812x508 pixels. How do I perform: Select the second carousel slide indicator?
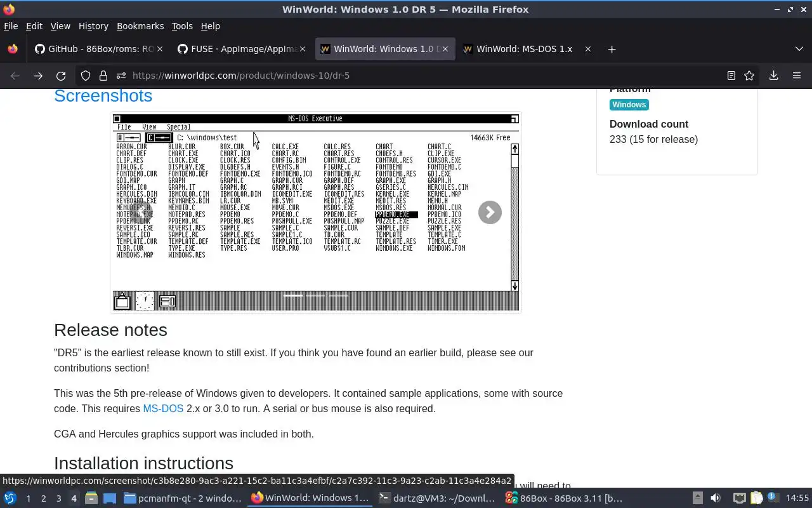coord(316,295)
